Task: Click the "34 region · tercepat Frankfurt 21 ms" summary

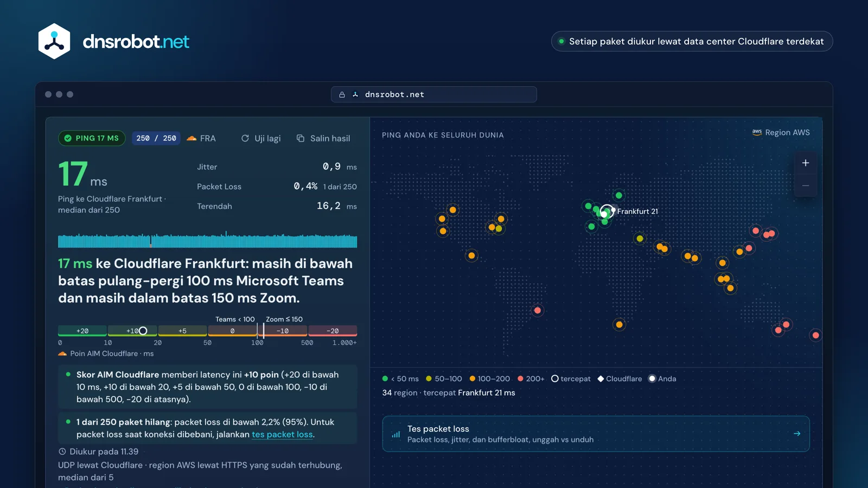Action: 449,393
